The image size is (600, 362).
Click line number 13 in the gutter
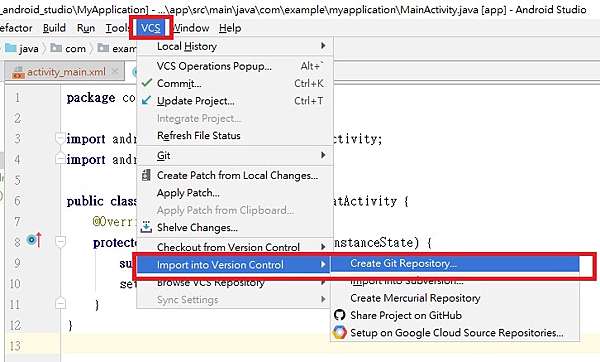pyautogui.click(x=15, y=346)
